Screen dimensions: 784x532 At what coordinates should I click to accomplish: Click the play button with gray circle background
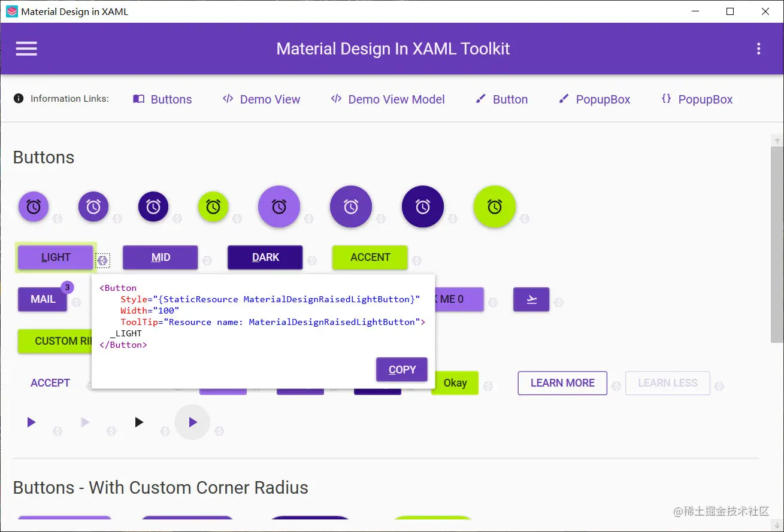[192, 422]
